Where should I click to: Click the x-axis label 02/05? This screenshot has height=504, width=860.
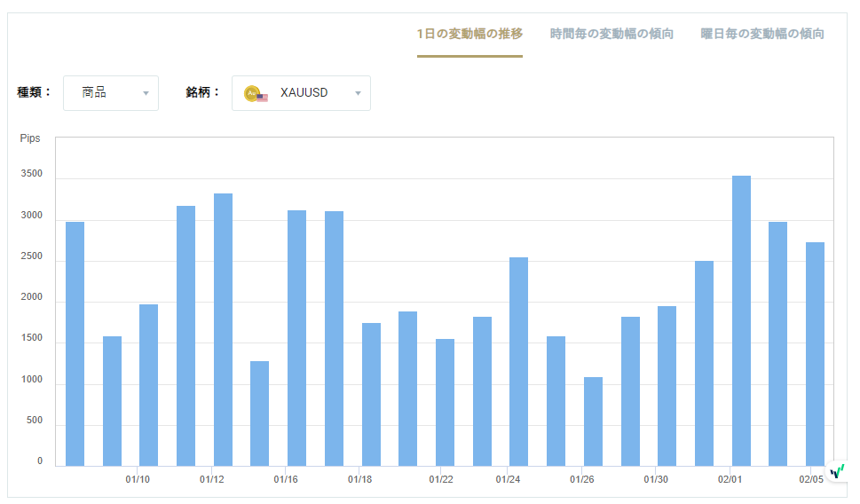click(811, 480)
